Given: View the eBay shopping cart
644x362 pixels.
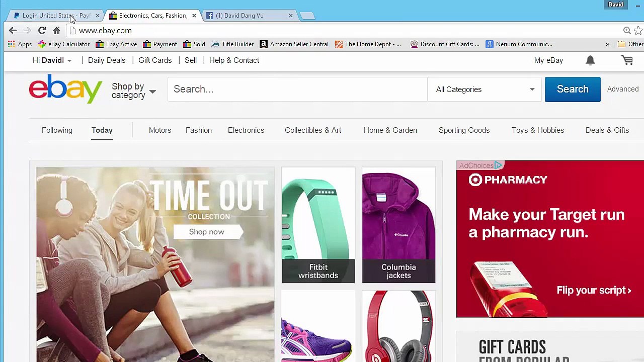Looking at the screenshot, I should click(627, 60).
